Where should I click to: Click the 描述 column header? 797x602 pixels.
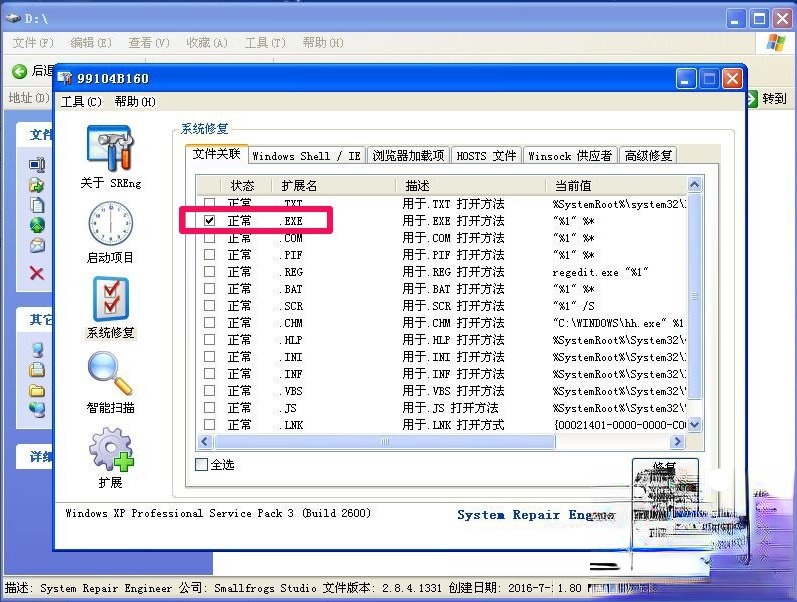(x=471, y=186)
